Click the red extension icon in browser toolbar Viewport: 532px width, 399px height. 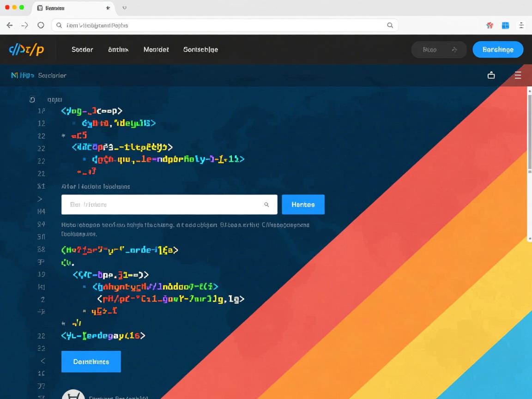click(x=490, y=25)
